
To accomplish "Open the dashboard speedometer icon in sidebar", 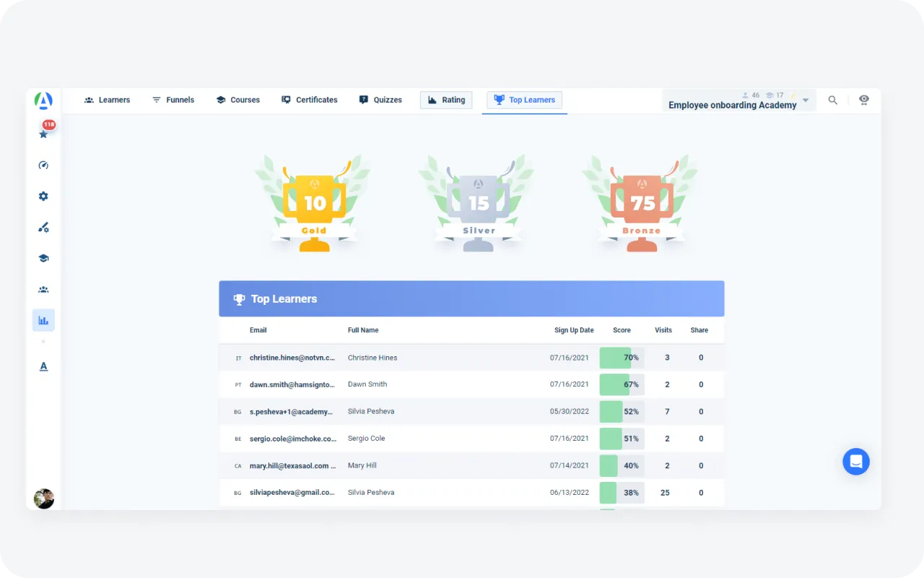I will tap(43, 165).
